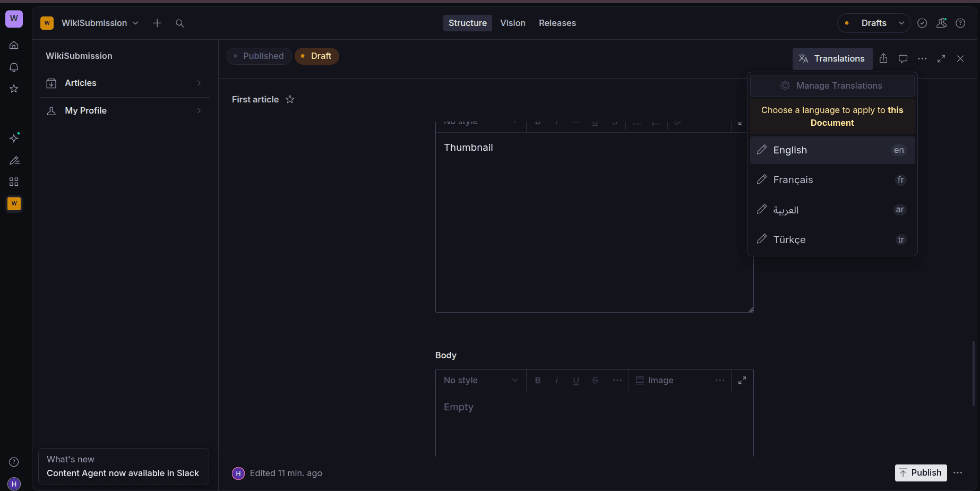The height and width of the screenshot is (491, 980).
Task: Toggle underline in Body editor toolbar
Action: (x=576, y=381)
